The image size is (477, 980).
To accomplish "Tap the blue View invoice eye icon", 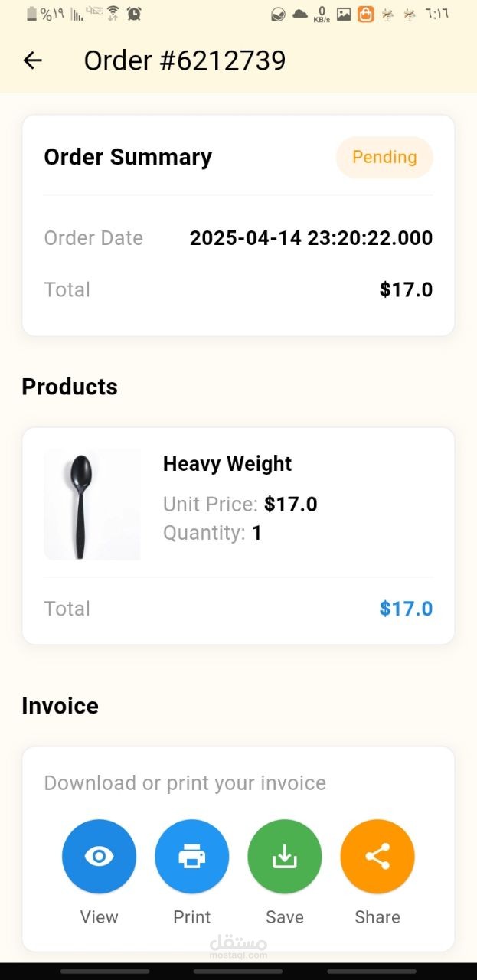I will point(100,856).
